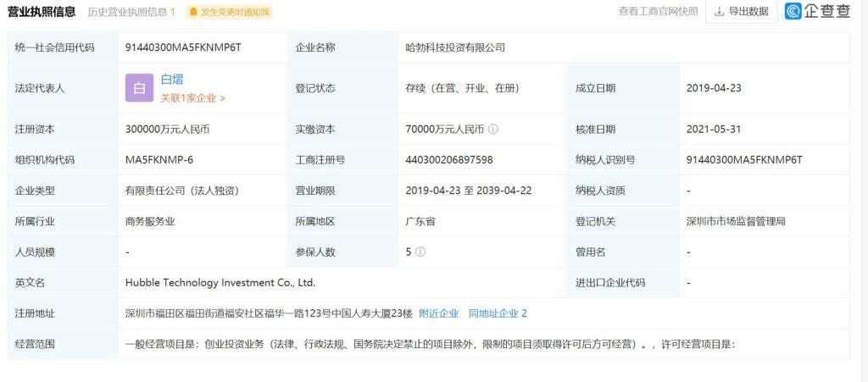Select 营业执照信息 heading tab
868x382 pixels.
(x=41, y=12)
